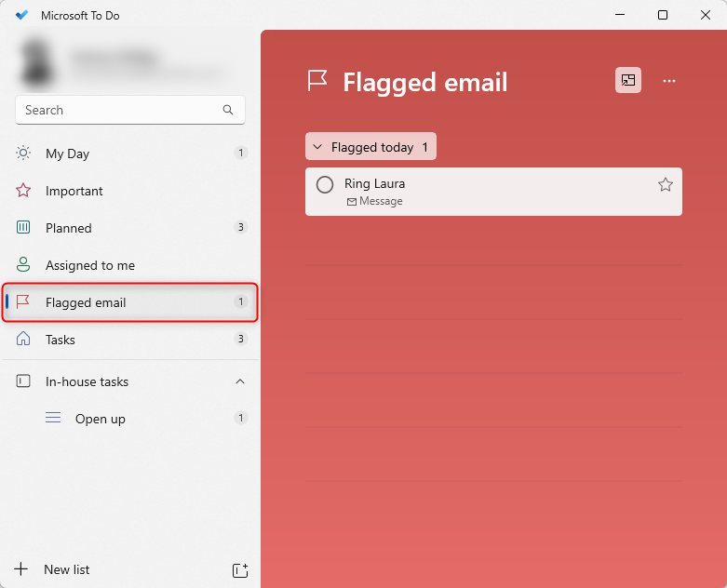Click the envelope Message icon under Ring Laura
727x588 pixels.
click(352, 202)
